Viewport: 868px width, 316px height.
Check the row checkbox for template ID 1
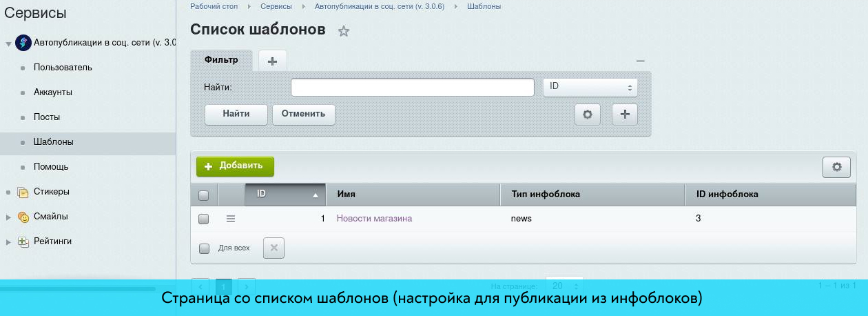(204, 219)
